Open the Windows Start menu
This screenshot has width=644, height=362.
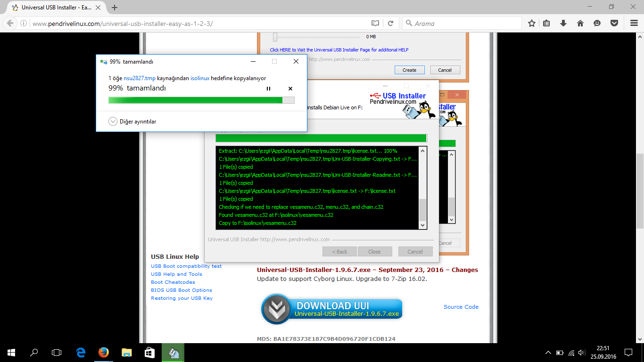pyautogui.click(x=11, y=353)
